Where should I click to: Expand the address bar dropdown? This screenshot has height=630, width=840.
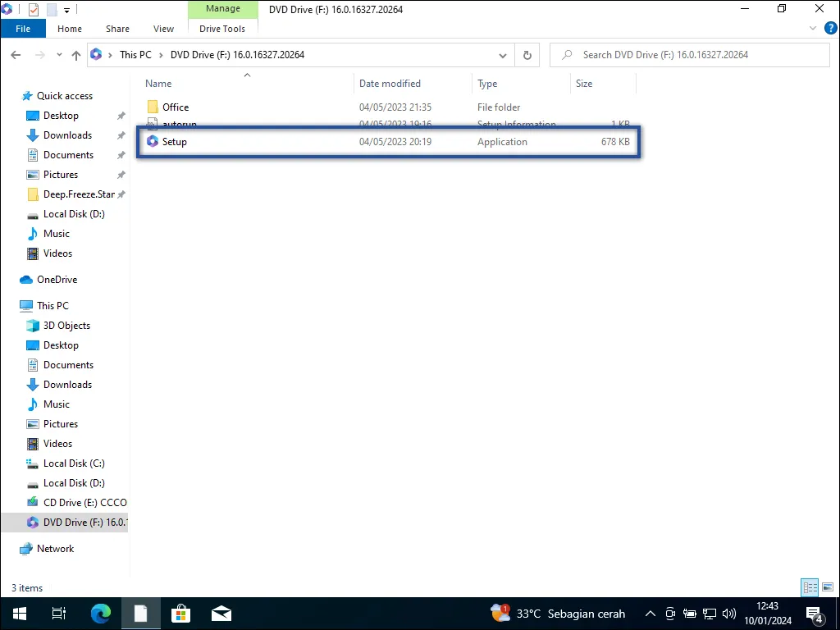tap(502, 55)
